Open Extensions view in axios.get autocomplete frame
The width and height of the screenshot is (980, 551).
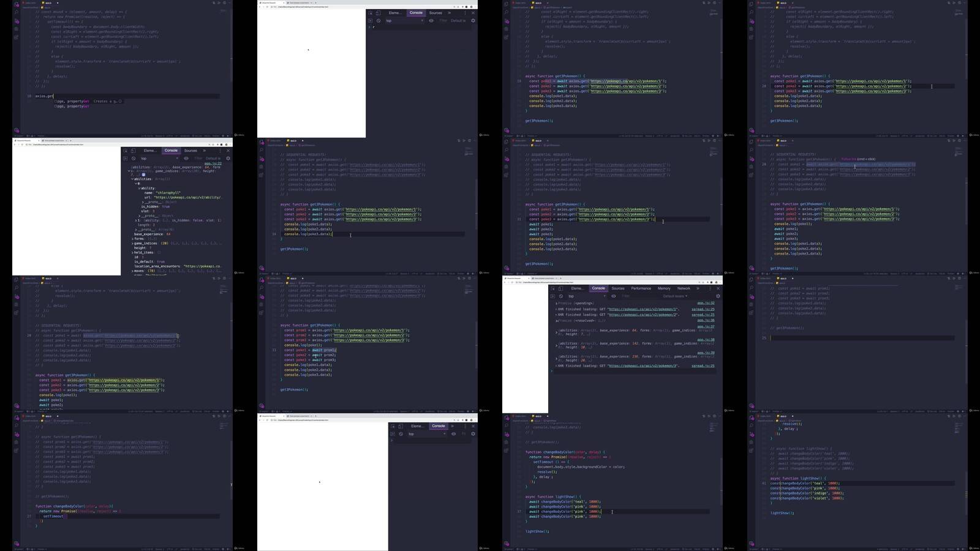(x=17, y=37)
